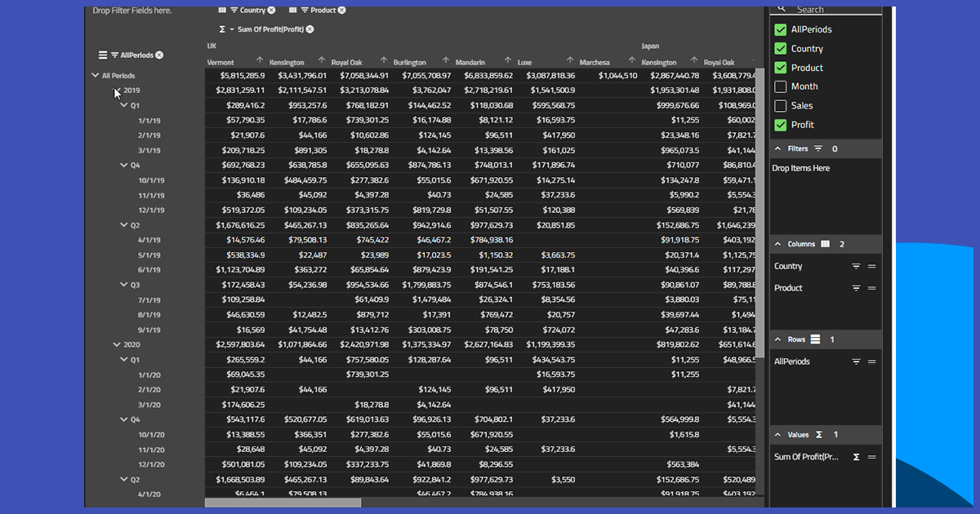Click the sigma icon on Sum Of Profit item
Viewport: 980px width, 514px height.
(x=857, y=458)
